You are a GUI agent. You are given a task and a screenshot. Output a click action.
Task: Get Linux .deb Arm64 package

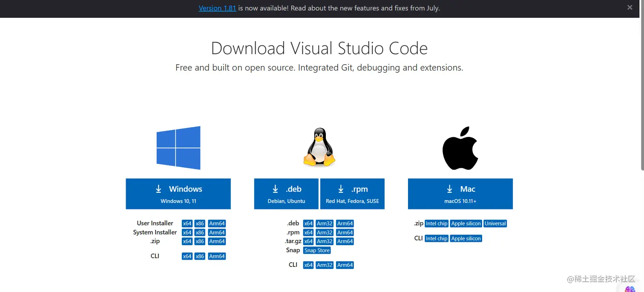tap(345, 223)
